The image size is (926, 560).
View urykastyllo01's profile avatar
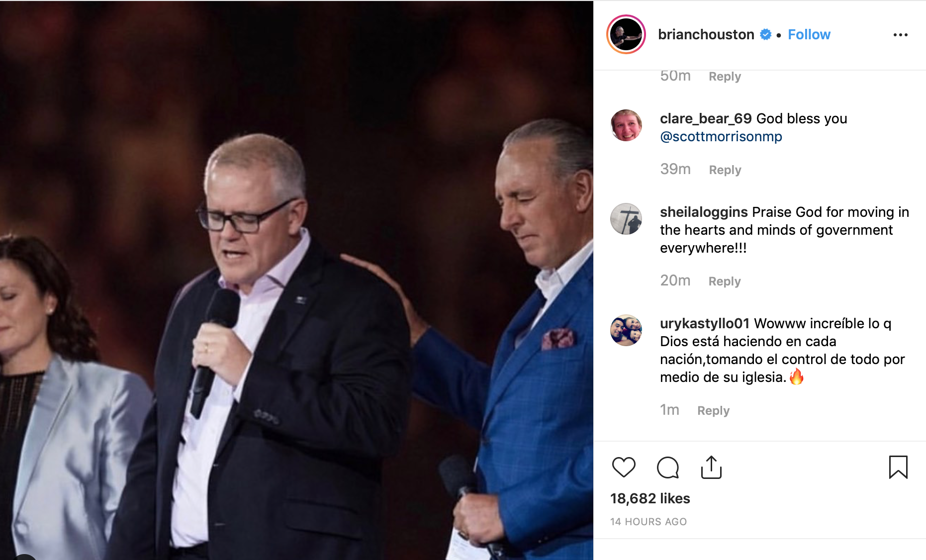pos(626,330)
